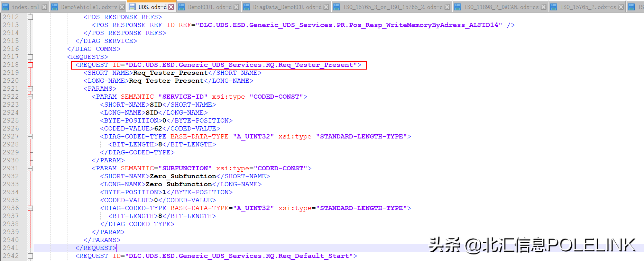644x261 pixels.
Task: Collapse the REQUESTS block at line 2917
Action: coord(30,57)
